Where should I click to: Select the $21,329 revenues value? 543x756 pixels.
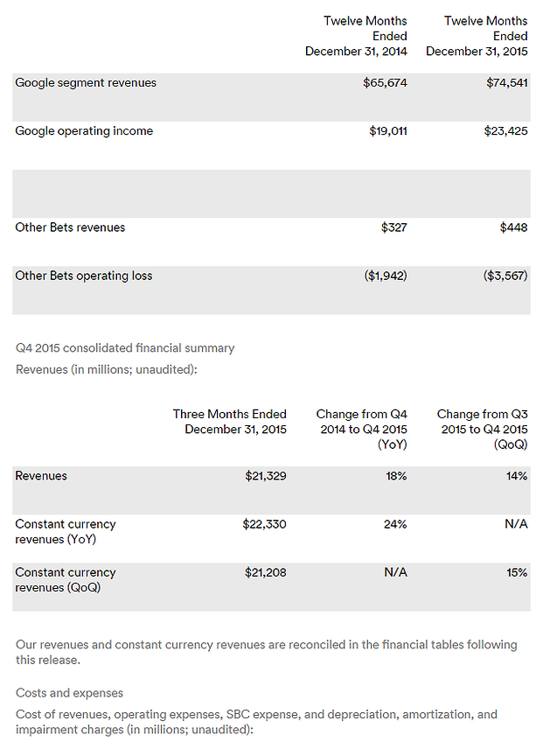tap(266, 476)
